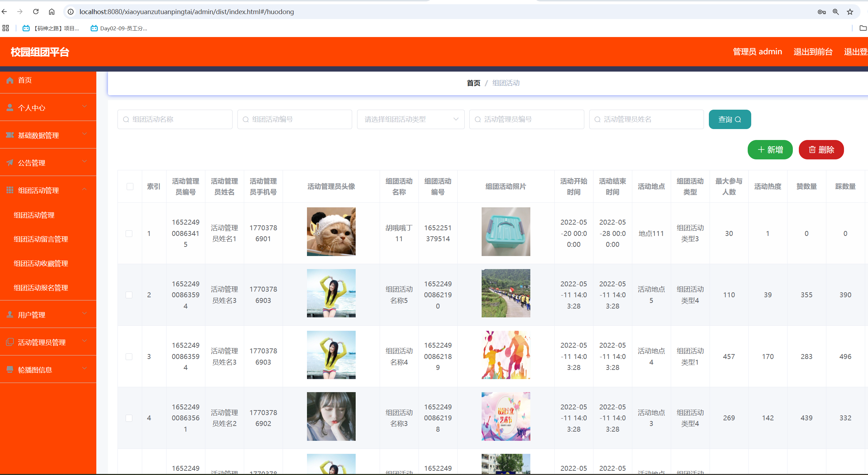
Task: Click the 公告管理 paper plane icon
Action: tap(10, 163)
